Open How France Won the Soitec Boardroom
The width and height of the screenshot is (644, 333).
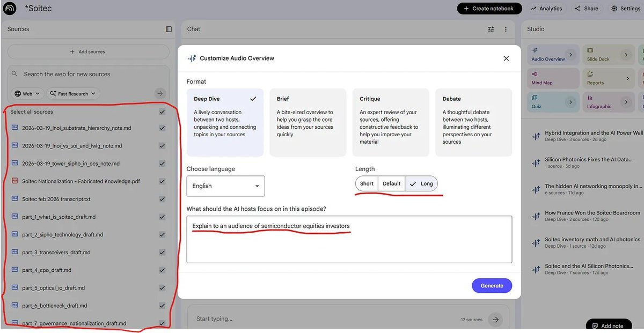pyautogui.click(x=587, y=216)
